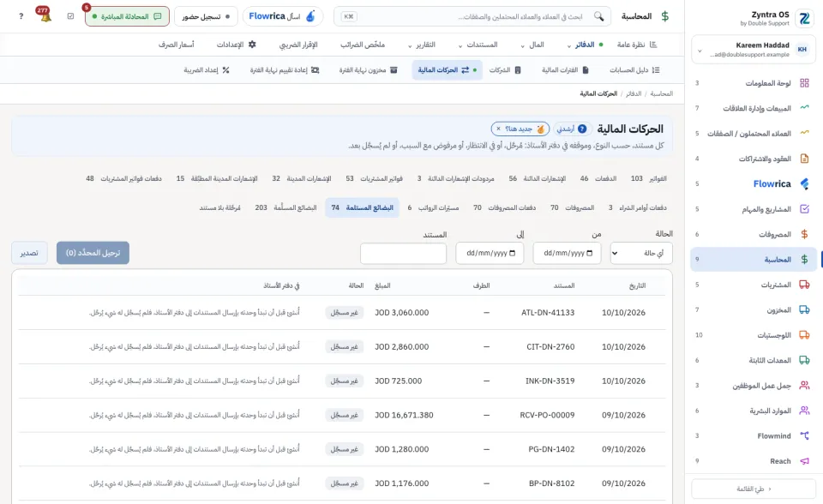Open المعدات الثابتة sidebar icon
The height and width of the screenshot is (504, 823).
tap(804, 360)
